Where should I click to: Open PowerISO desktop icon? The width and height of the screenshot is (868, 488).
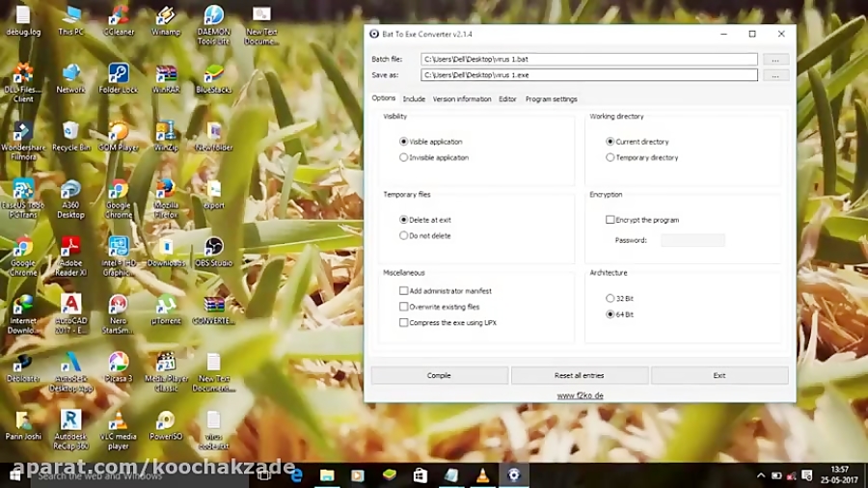pos(166,425)
